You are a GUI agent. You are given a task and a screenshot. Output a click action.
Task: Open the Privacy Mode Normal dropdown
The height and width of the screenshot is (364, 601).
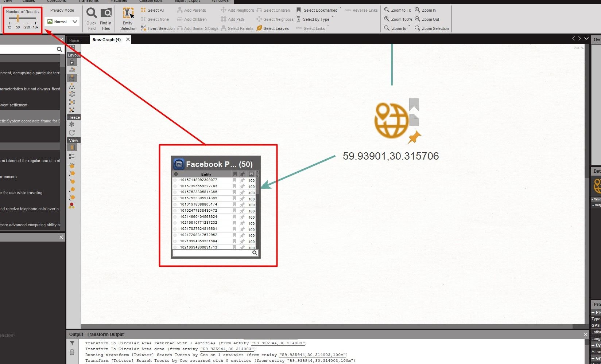click(62, 21)
